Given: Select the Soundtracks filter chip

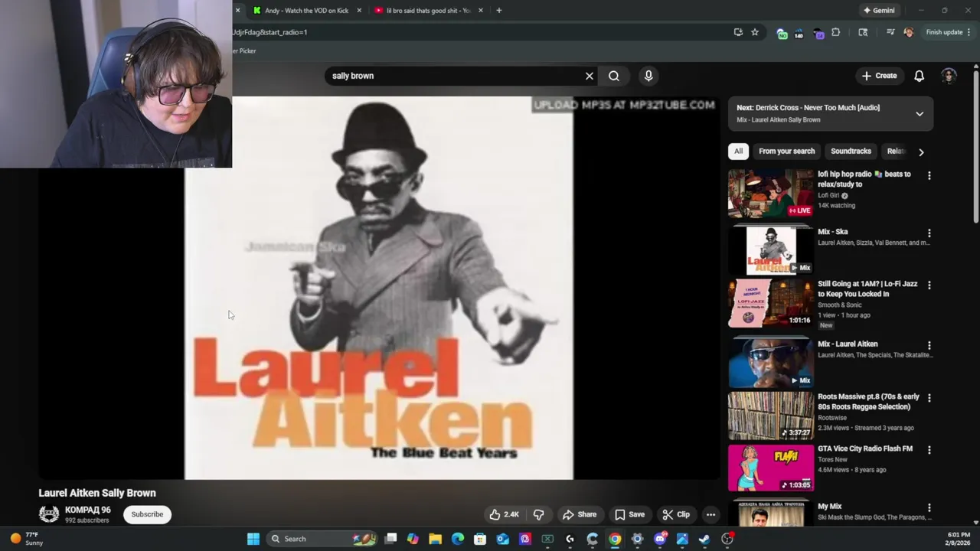Looking at the screenshot, I should (851, 152).
